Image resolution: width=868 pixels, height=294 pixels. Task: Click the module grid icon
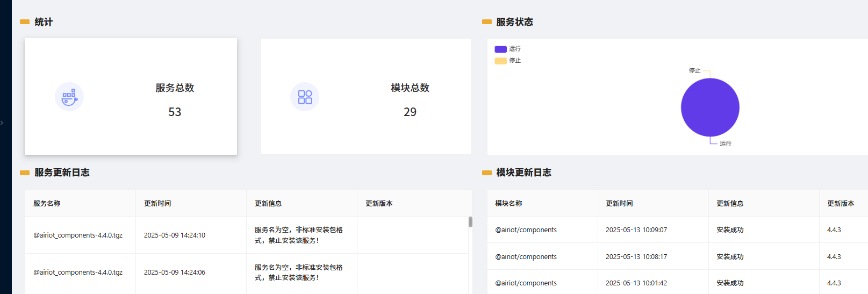pos(305,97)
